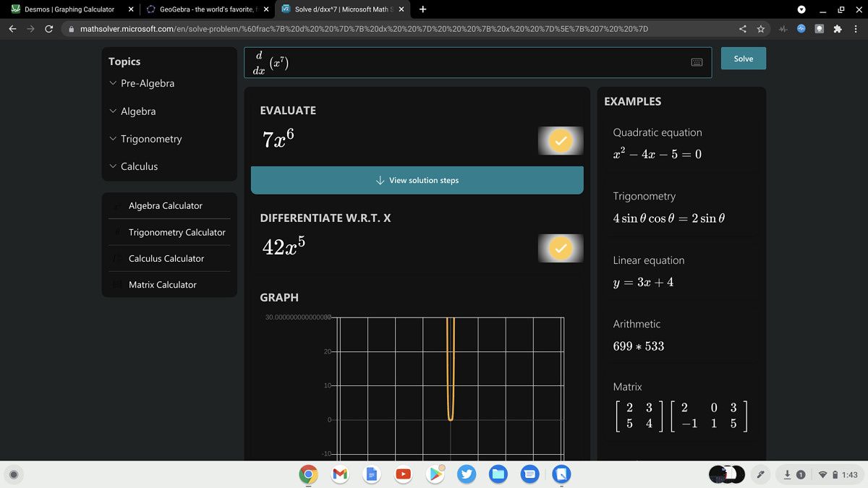Open Gmail from the shelf

tap(340, 474)
